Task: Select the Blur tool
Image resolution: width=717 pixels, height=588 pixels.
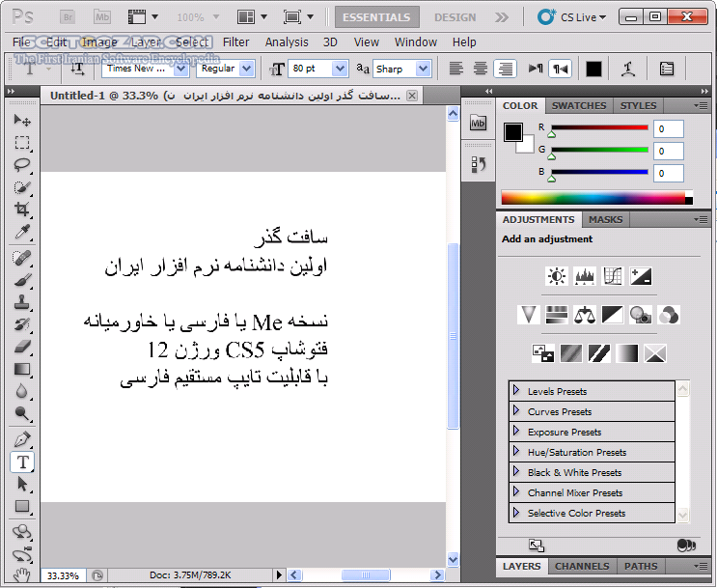Action: pyautogui.click(x=22, y=391)
